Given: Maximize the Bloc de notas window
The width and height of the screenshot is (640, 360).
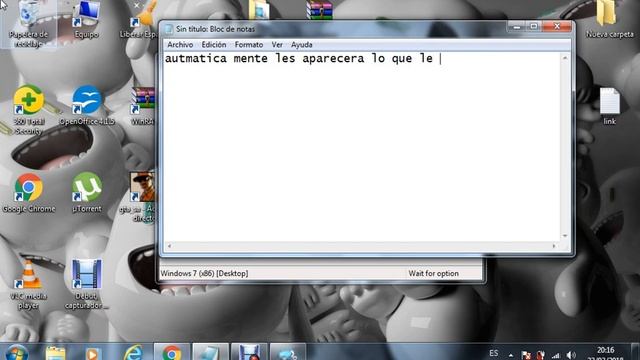Looking at the screenshot, I should coord(534,27).
